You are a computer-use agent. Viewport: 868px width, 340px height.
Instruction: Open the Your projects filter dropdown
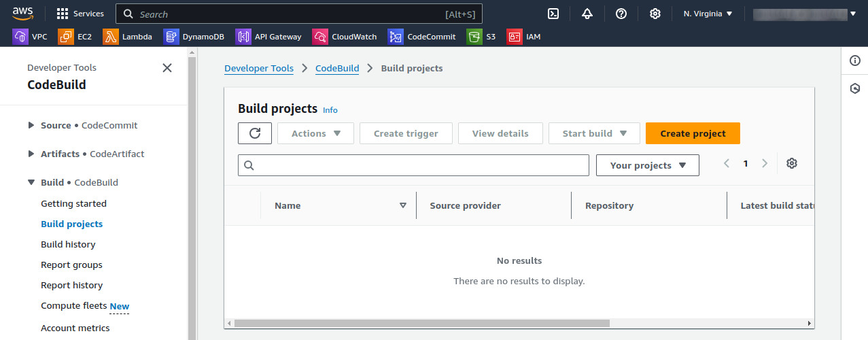pyautogui.click(x=647, y=165)
